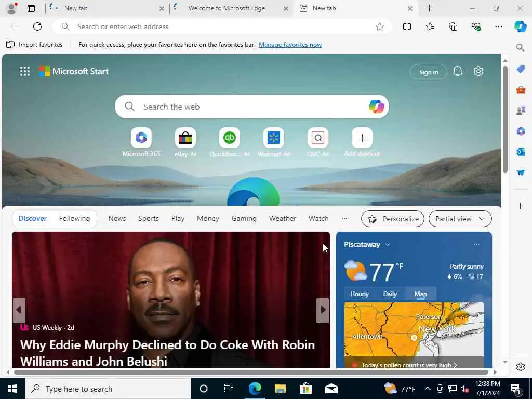Close the Welcome to Microsoft Edge tab
Screen dimensions: 532x399
pyautogui.click(x=286, y=8)
